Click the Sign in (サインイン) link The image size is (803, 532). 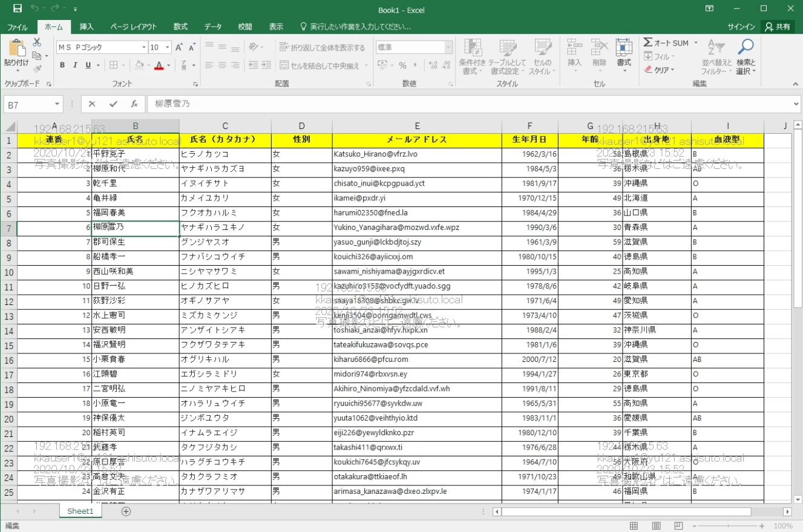click(741, 27)
